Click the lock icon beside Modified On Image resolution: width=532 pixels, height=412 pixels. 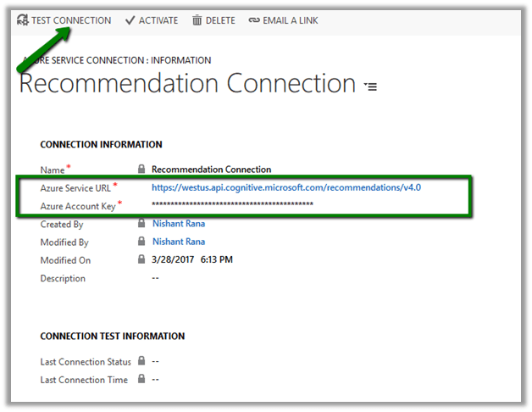tap(141, 260)
